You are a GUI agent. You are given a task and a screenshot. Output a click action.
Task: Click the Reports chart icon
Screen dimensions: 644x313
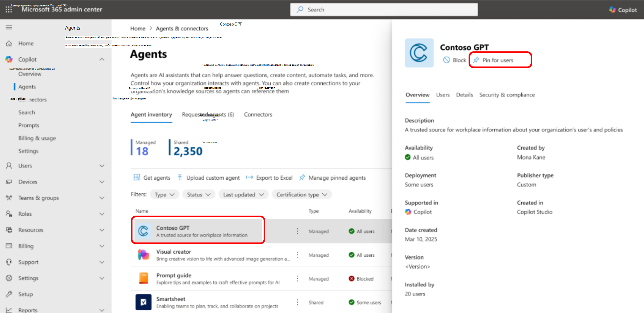click(9, 310)
